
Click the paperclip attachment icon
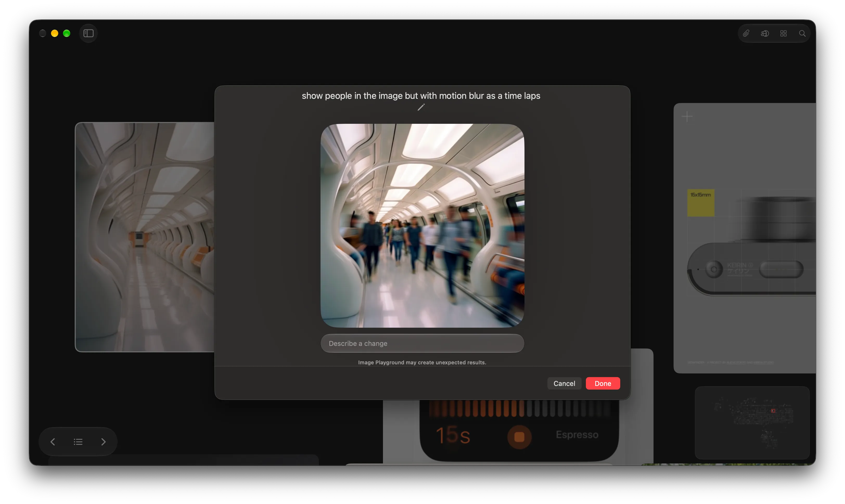pos(746,33)
